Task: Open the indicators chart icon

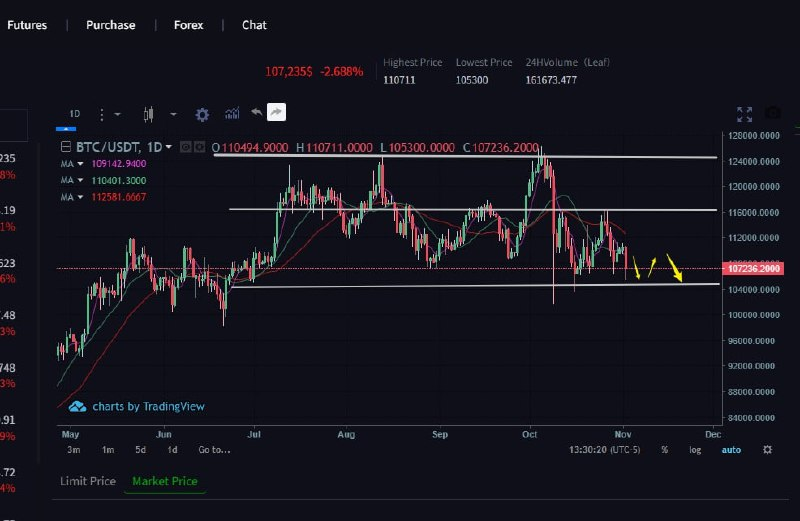Action: [x=232, y=114]
